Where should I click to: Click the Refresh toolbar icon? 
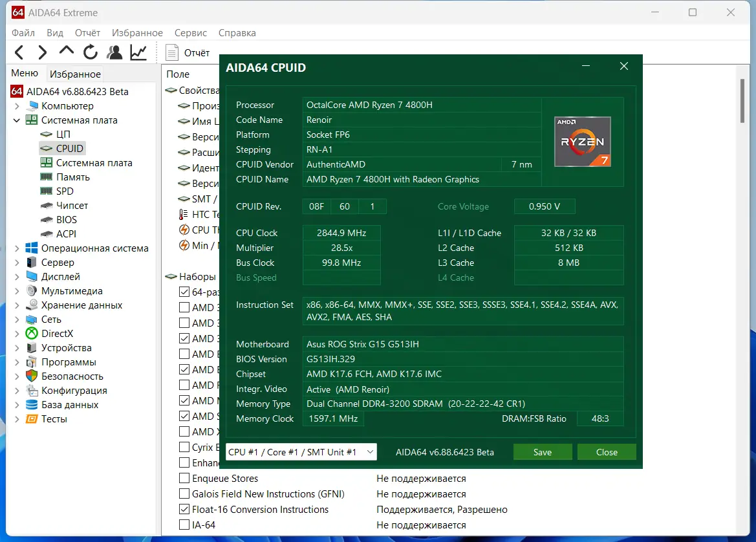pyautogui.click(x=90, y=52)
